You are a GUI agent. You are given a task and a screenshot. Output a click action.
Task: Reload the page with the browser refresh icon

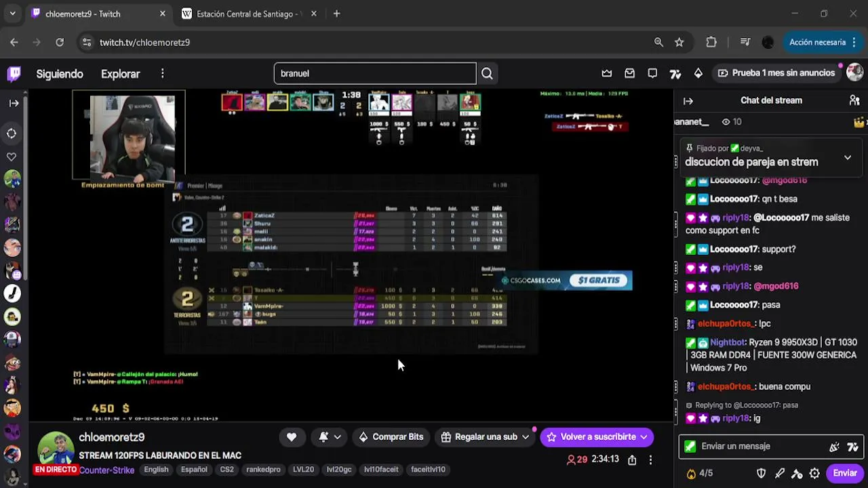click(x=60, y=42)
